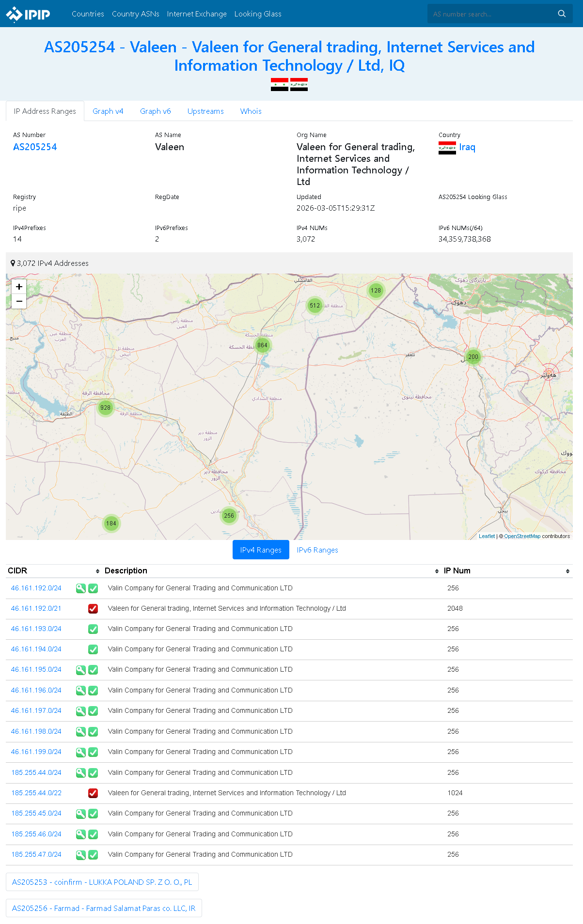
Task: Show the IPv4 Ranges list
Action: click(x=261, y=550)
